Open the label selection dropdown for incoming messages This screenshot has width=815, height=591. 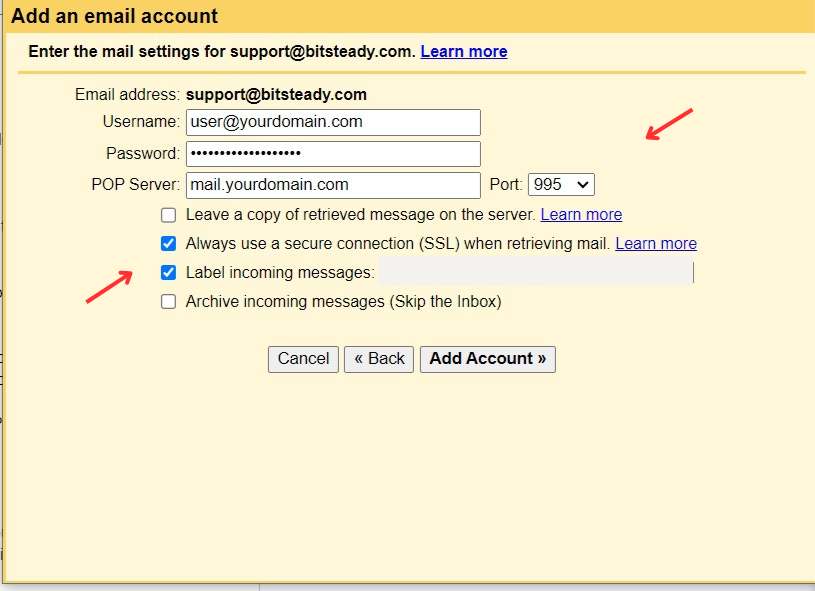536,272
